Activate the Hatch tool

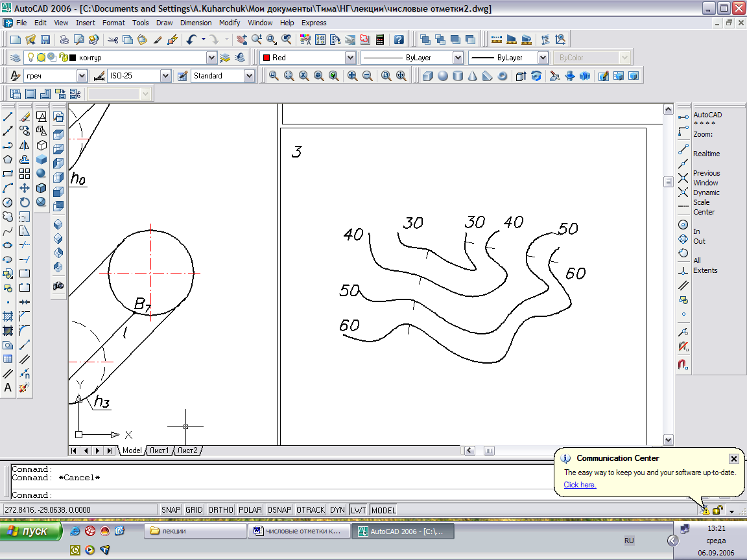click(x=8, y=317)
